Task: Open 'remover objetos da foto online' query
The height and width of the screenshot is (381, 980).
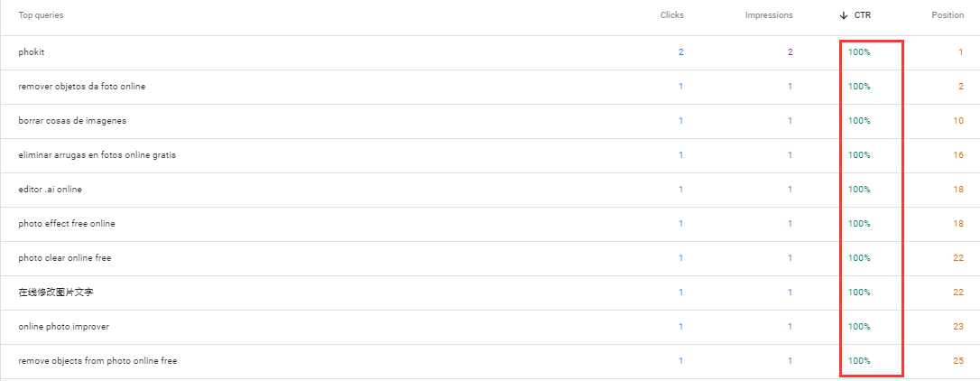Action: click(81, 87)
